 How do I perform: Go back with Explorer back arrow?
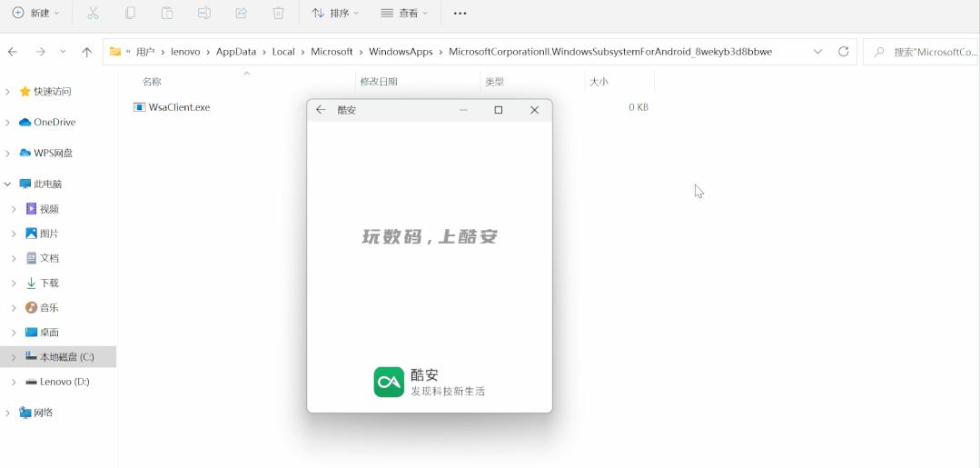pyautogui.click(x=13, y=52)
